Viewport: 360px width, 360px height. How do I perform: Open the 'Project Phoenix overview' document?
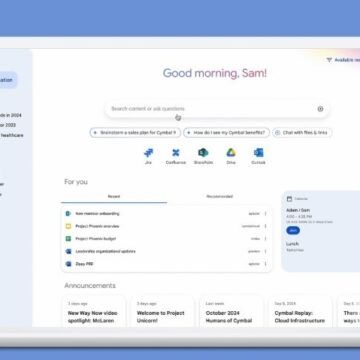click(x=166, y=226)
